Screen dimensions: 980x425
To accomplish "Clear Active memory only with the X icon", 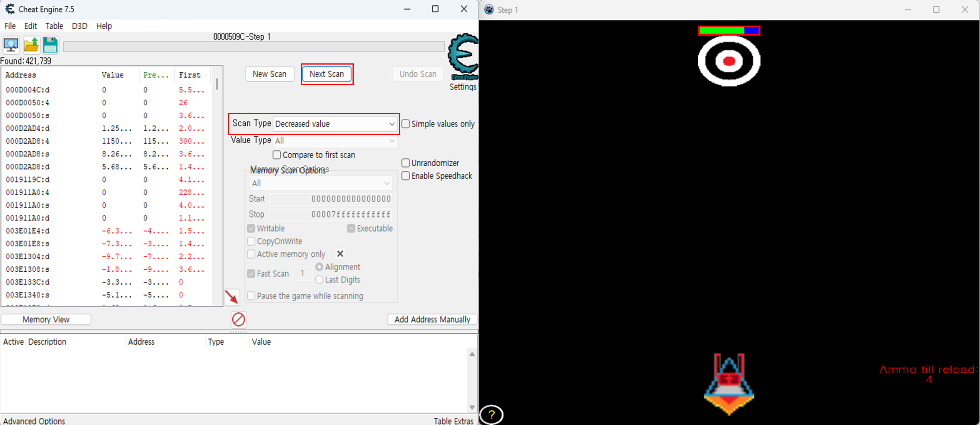I will tap(340, 254).
